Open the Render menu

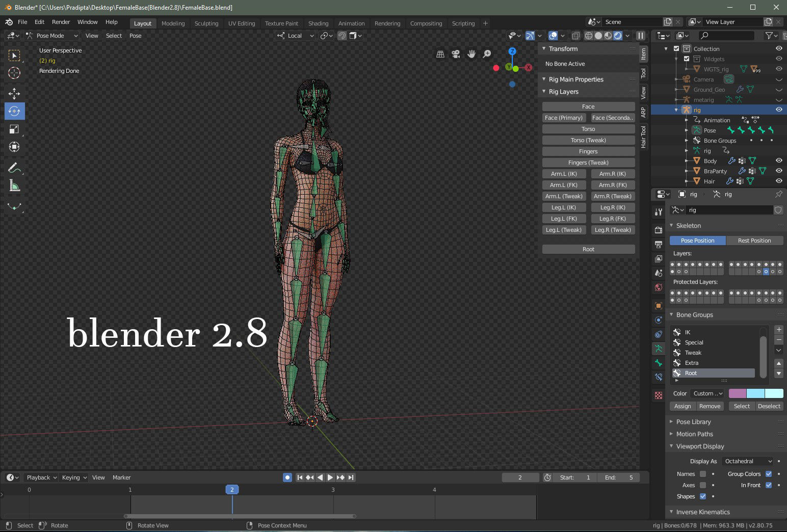(x=61, y=22)
